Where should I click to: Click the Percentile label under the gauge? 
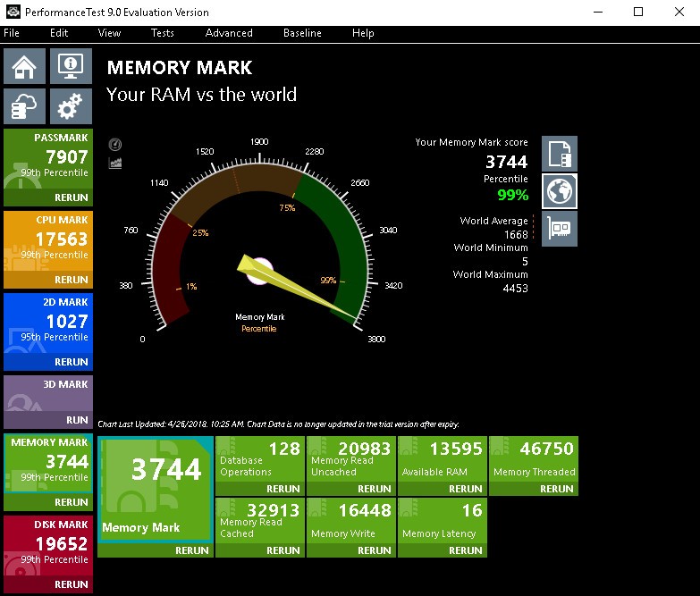259,329
